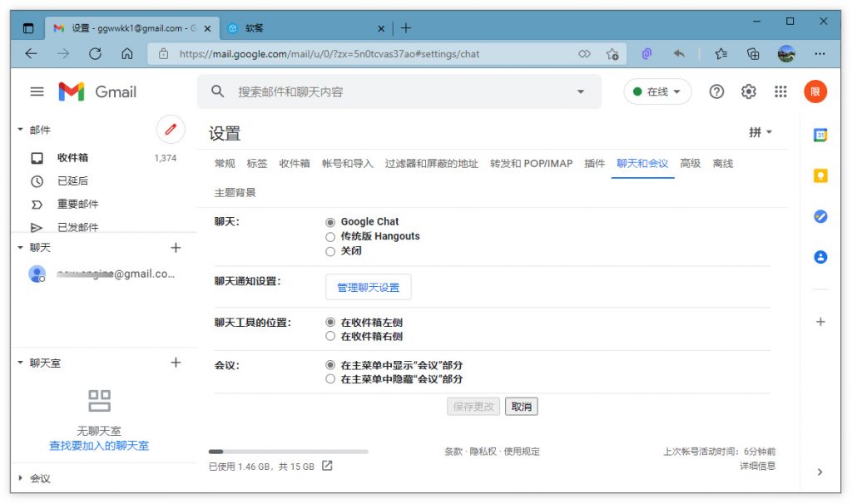
Task: Select the 传统版 Hangouts radio option
Action: click(330, 236)
